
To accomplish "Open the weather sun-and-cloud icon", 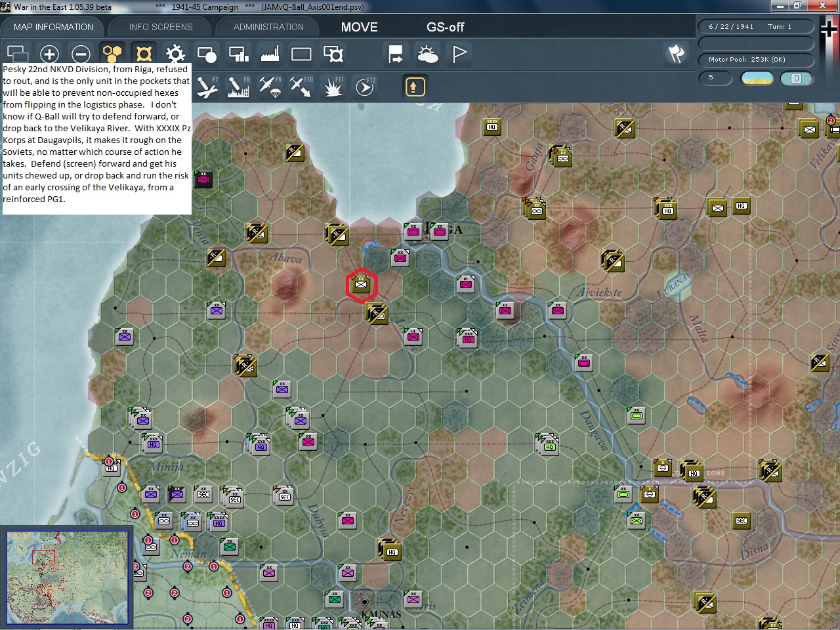I will [427, 54].
